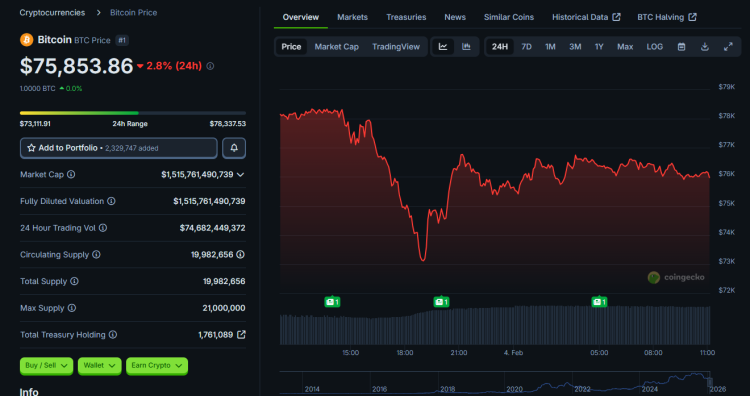The width and height of the screenshot is (750, 396).
Task: Switch to line chart view icon
Action: (443, 46)
